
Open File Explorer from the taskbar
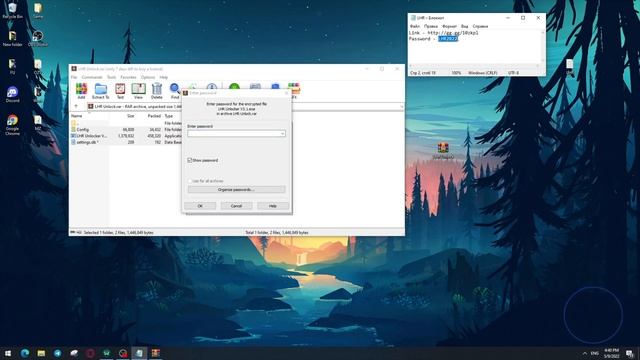pyautogui.click(x=41, y=353)
